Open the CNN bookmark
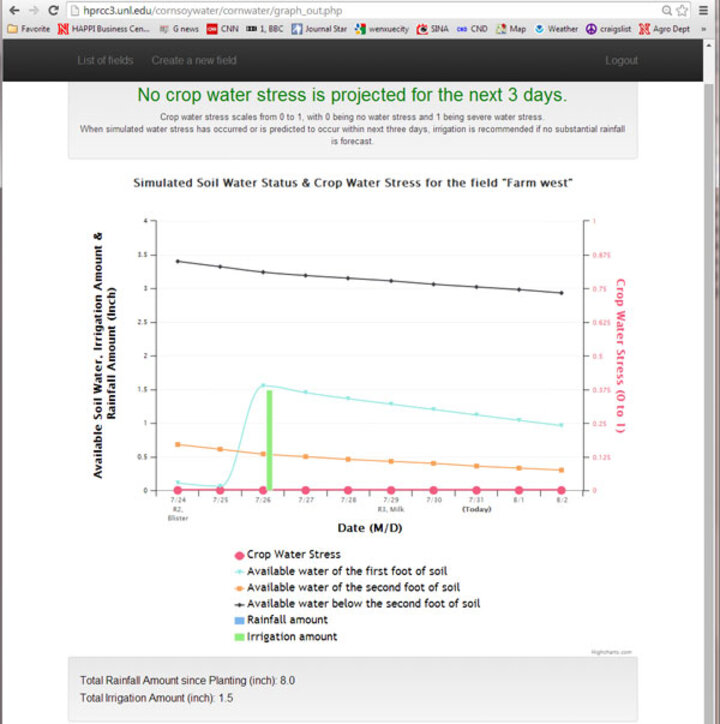This screenshot has height=724, width=720. 222,29
